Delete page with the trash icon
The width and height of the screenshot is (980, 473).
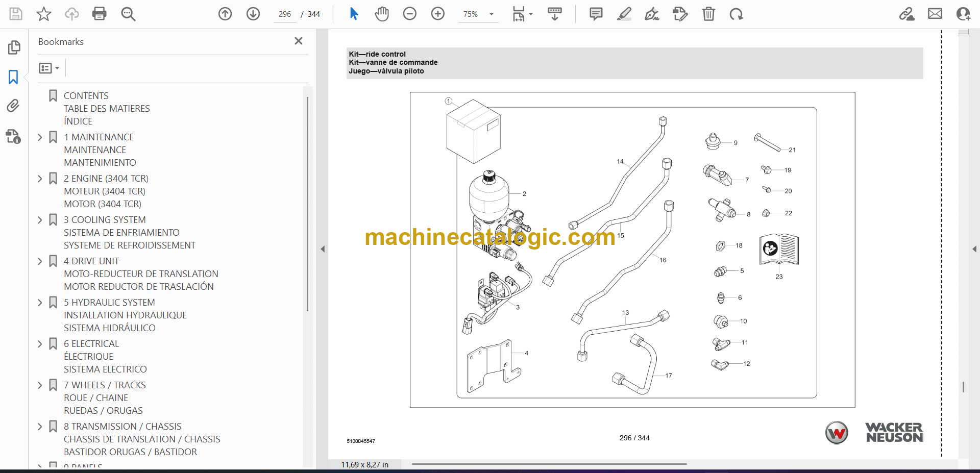point(708,14)
